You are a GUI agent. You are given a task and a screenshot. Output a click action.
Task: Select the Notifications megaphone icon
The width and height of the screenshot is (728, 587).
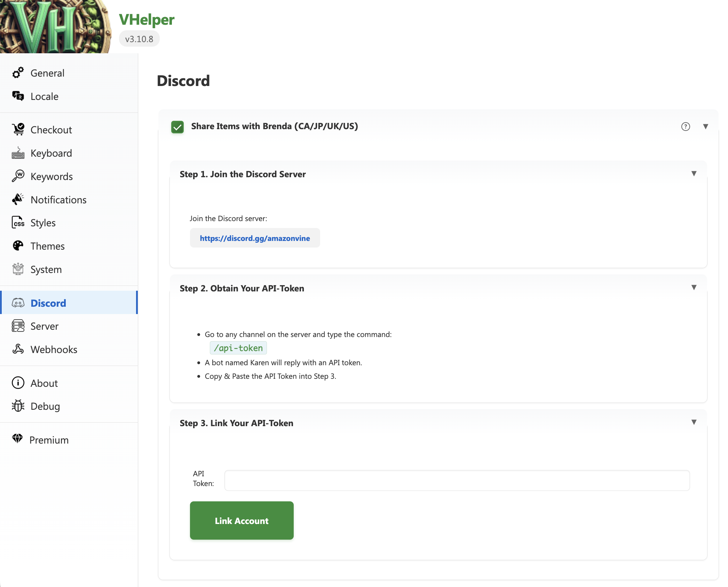[18, 199]
